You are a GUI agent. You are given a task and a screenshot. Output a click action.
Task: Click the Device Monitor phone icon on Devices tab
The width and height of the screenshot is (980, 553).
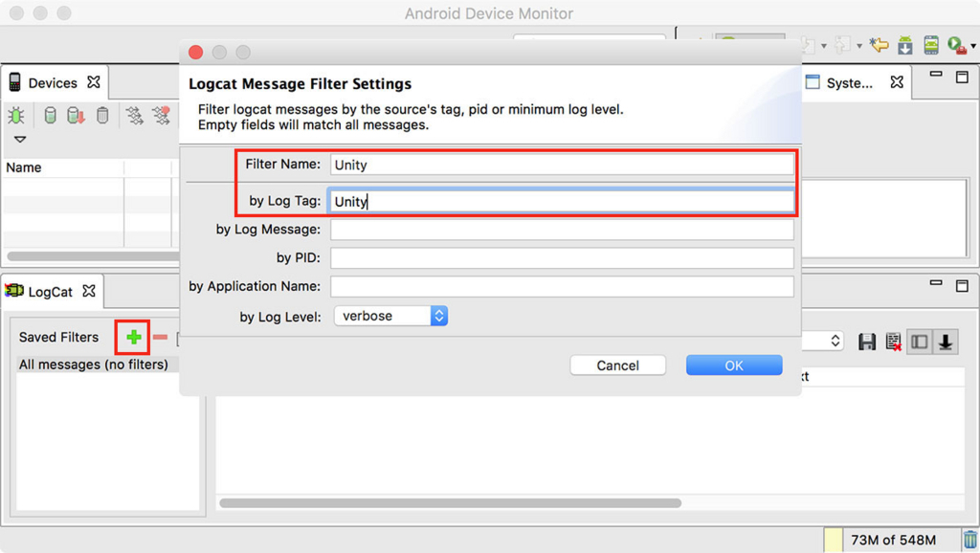click(x=14, y=82)
